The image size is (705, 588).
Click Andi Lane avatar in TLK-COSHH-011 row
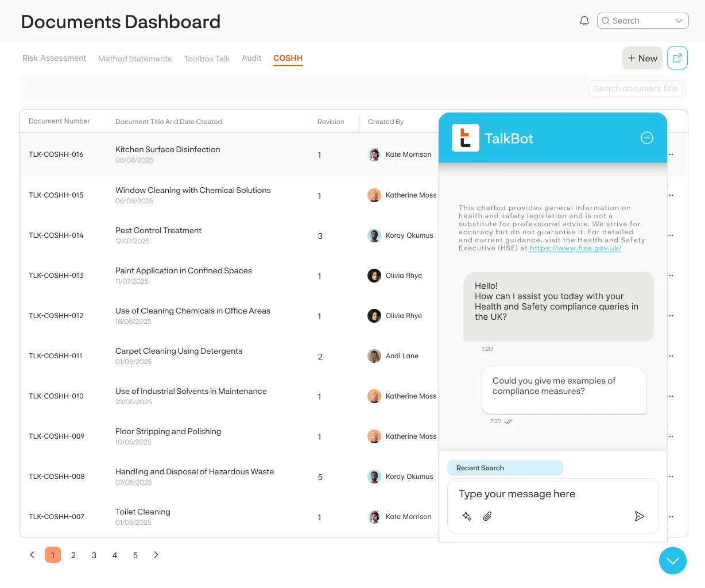(x=374, y=356)
